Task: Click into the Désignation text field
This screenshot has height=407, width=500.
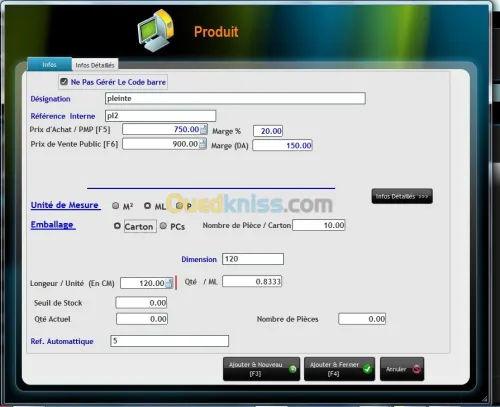Action: pos(235,98)
